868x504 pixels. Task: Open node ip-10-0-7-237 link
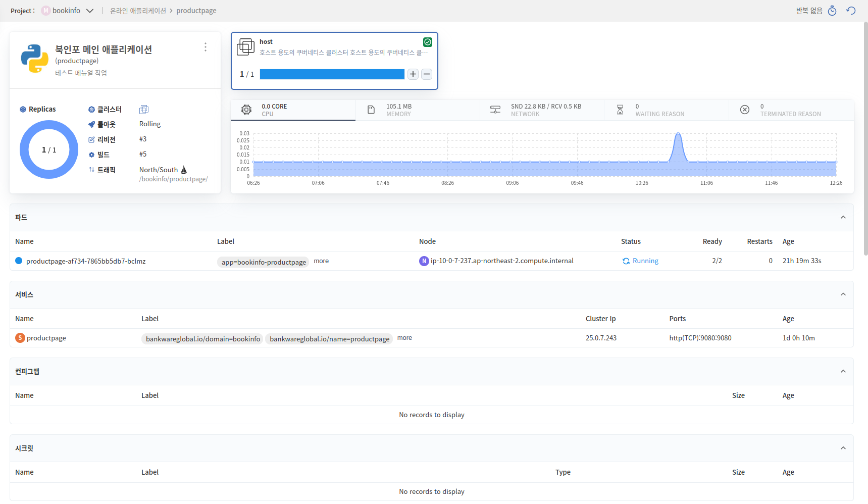(502, 261)
